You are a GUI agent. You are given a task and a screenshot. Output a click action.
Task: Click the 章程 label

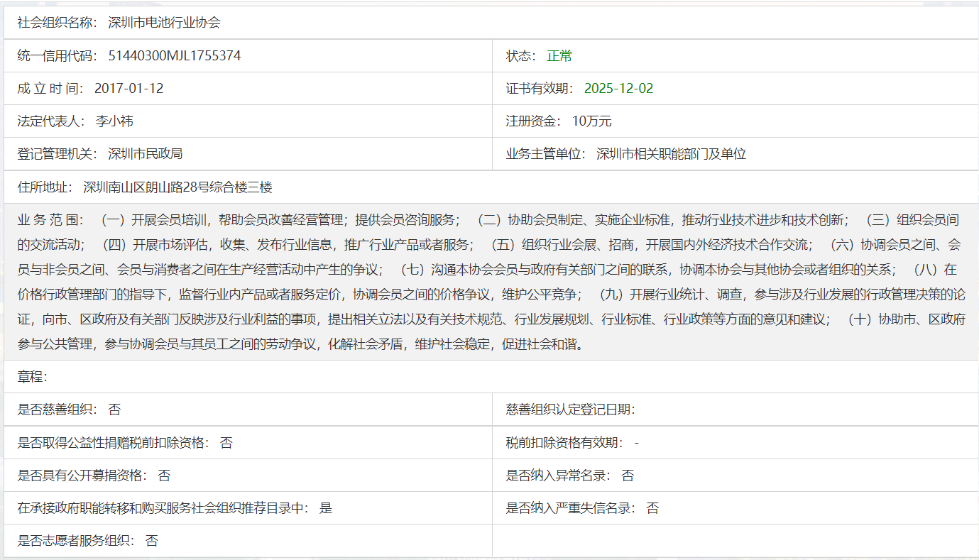pyautogui.click(x=32, y=376)
